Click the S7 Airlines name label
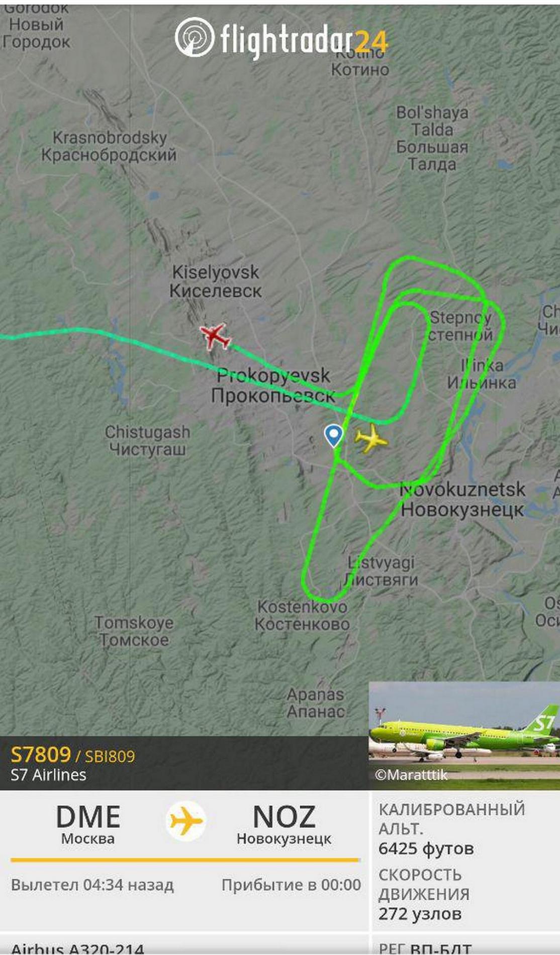This screenshot has height=955, width=560. coord(48,775)
